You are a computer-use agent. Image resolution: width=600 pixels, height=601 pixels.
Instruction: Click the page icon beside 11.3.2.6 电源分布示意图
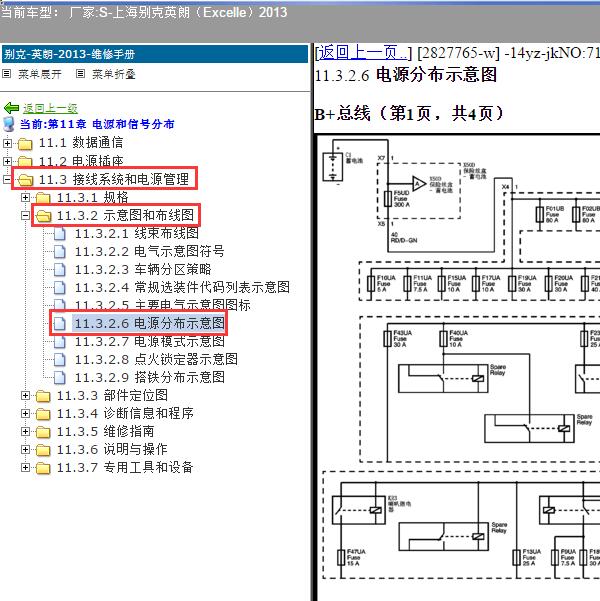click(x=59, y=323)
